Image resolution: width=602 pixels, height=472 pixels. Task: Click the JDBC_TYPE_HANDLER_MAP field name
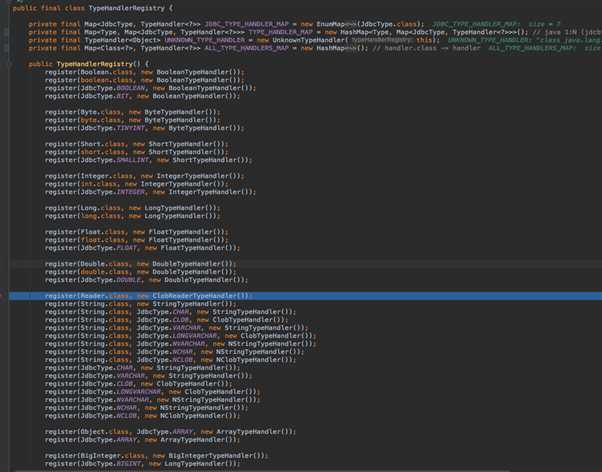coord(246,24)
